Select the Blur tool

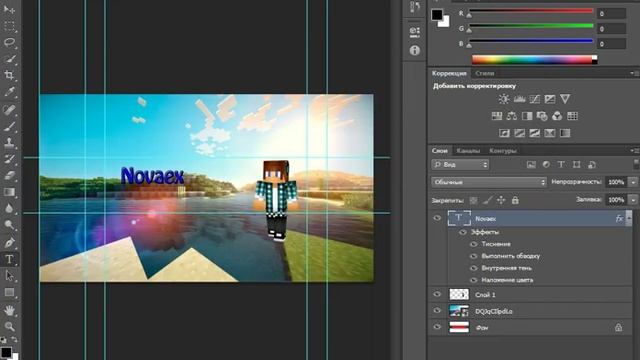click(x=9, y=209)
